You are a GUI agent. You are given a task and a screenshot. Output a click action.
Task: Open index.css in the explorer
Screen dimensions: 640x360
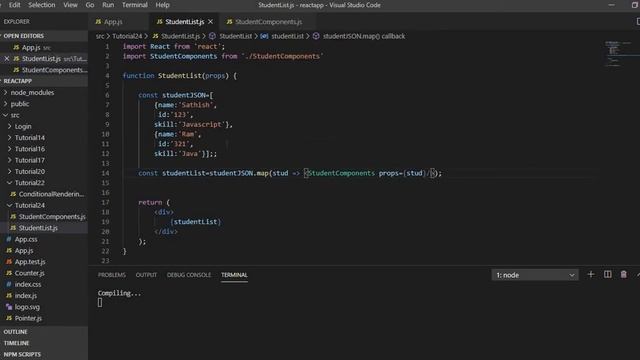[x=28, y=284]
